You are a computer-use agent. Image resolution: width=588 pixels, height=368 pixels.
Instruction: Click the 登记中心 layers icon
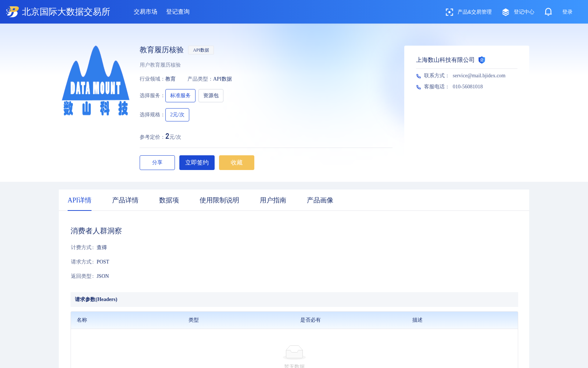coord(506,12)
